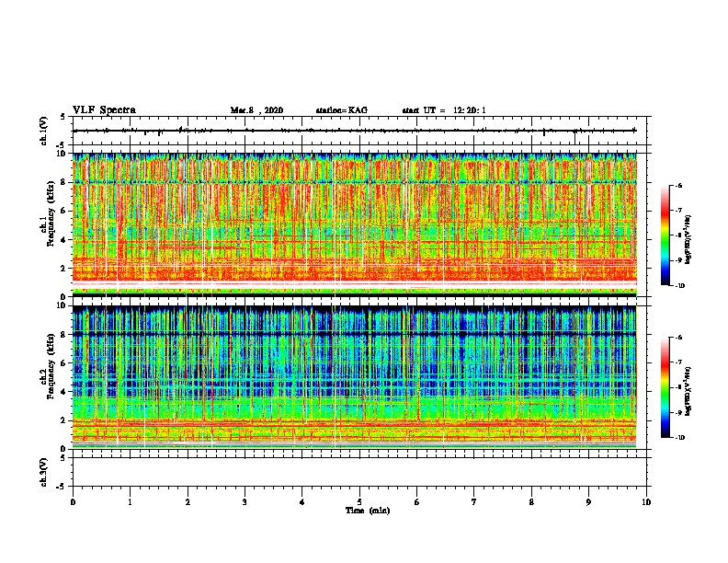Screen dimensions: 728x563
Task: Click time axis tick label "9"
Action: [x=588, y=502]
